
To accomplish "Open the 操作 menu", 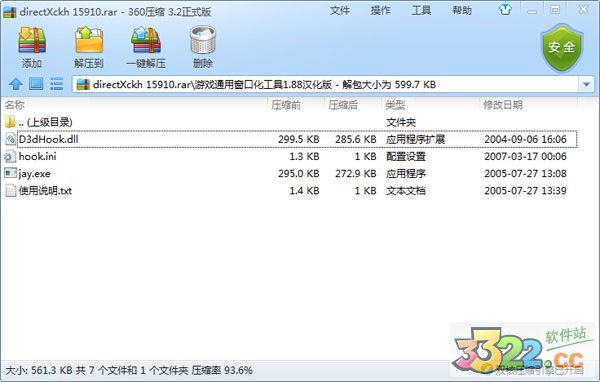I will click(x=380, y=10).
